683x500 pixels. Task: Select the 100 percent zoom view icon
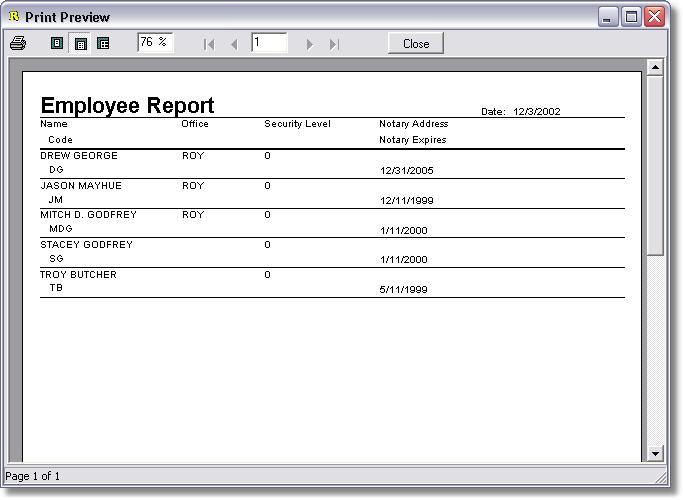tap(80, 44)
